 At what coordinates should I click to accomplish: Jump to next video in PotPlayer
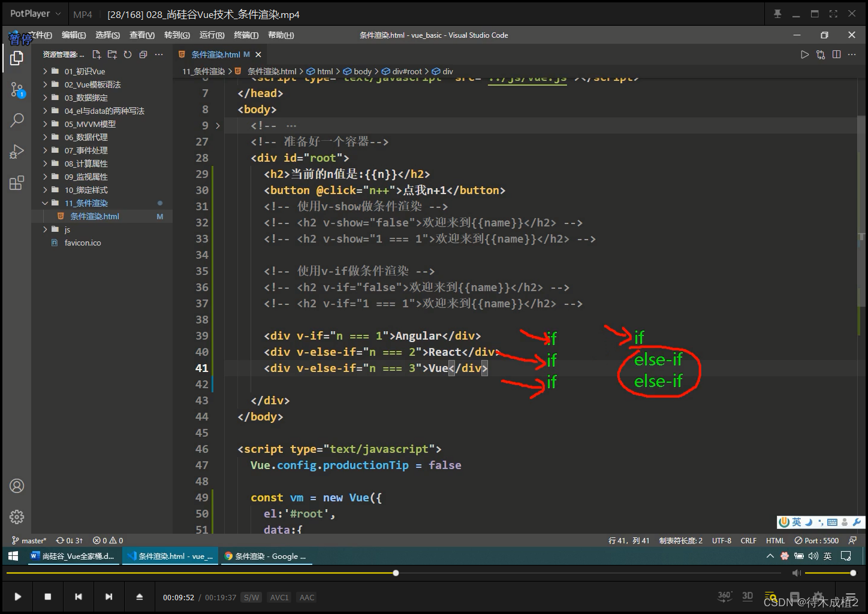coord(108,597)
